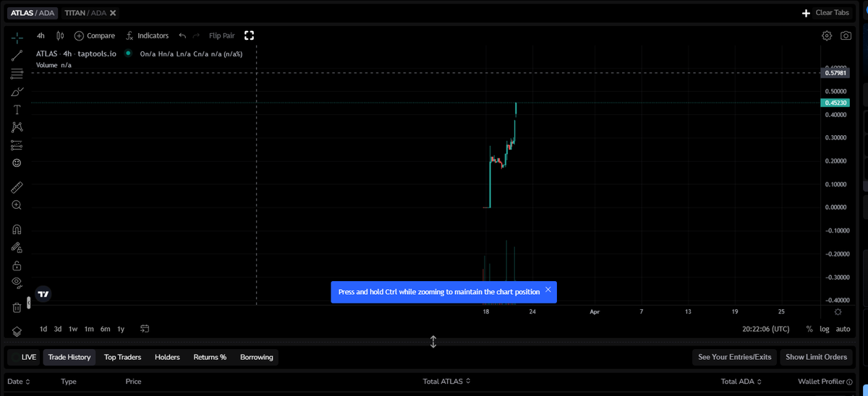Open the timezone menu 20:22:06 (UTC)
This screenshot has height=396, width=868.
[766, 329]
